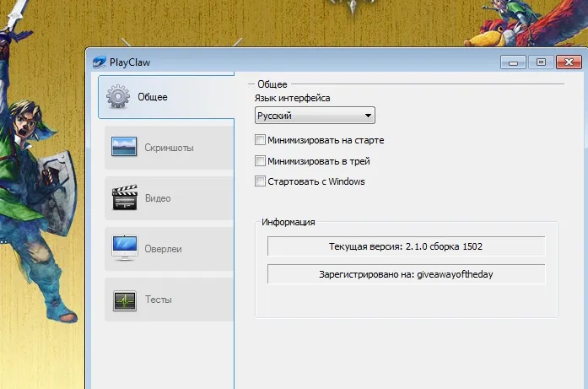Enable the Минимизировать на старте checkbox
The image size is (588, 389).
tap(261, 140)
